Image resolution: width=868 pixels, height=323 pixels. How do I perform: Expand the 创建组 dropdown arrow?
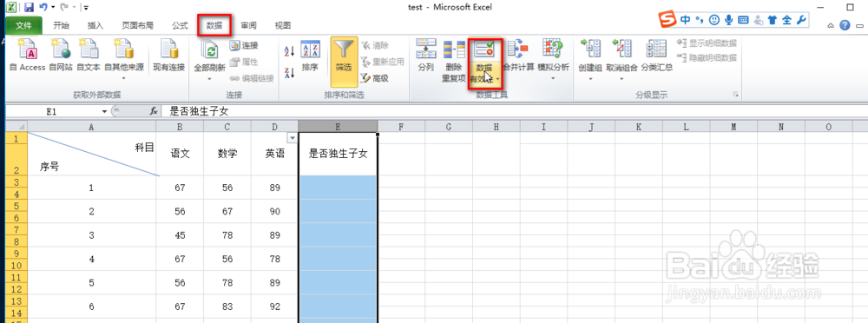click(590, 79)
